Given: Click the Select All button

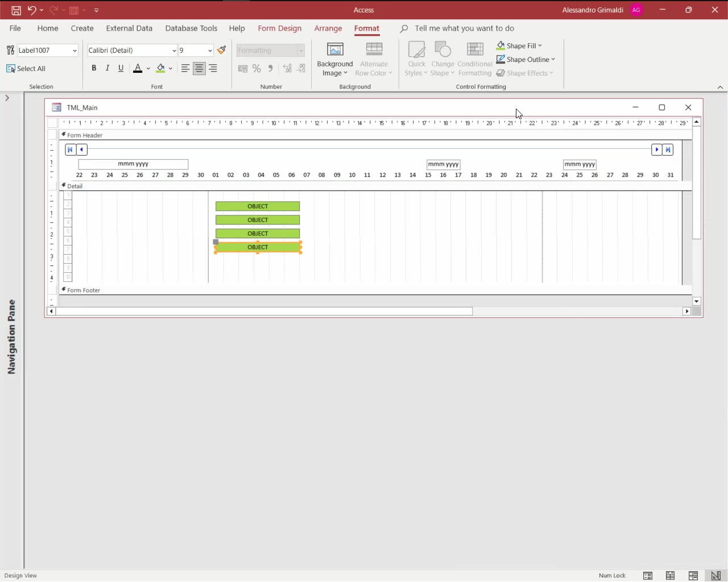Looking at the screenshot, I should click(x=26, y=68).
